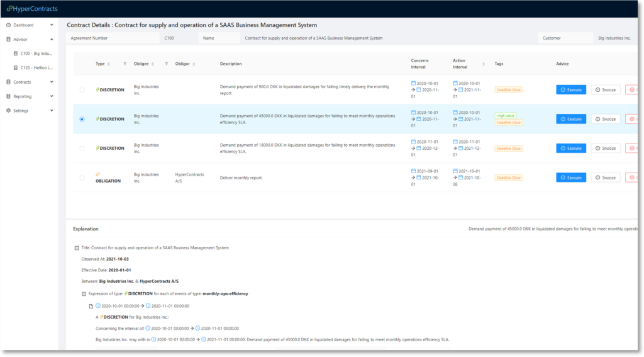Click the Type column filter icon
Image resolution: width=644 pixels, height=357 pixels.
pos(125,64)
